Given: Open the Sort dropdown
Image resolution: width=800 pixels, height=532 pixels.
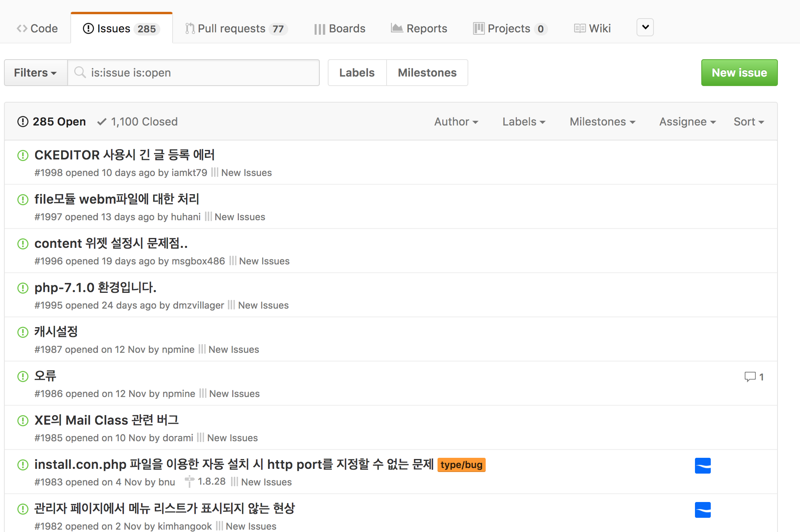Looking at the screenshot, I should coord(749,122).
